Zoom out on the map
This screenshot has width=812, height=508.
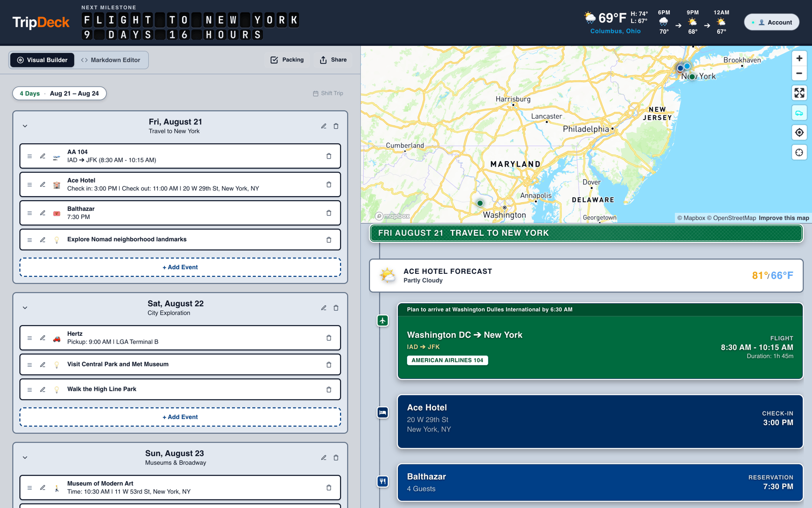(799, 73)
